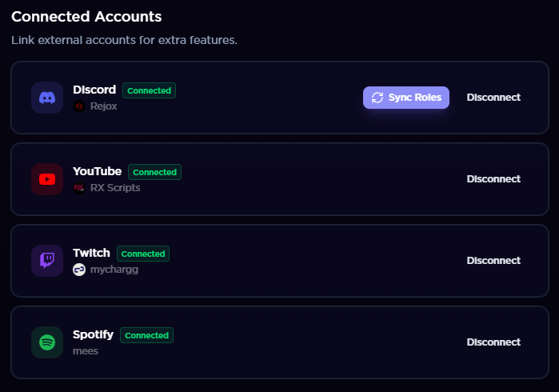Disconnect the Twitch account
Screen dimensions: 559x392
pyautogui.click(x=493, y=261)
